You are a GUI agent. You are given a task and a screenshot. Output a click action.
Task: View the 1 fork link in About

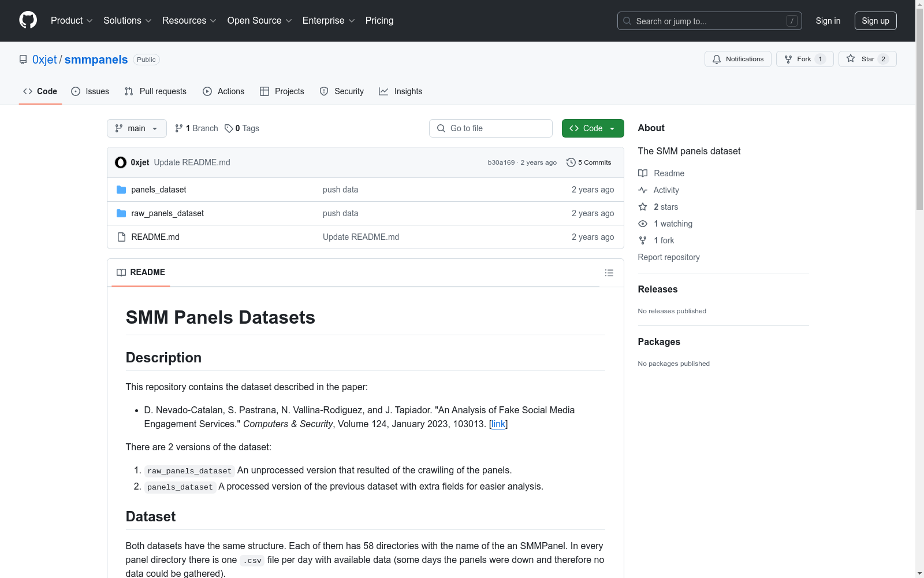pos(656,240)
